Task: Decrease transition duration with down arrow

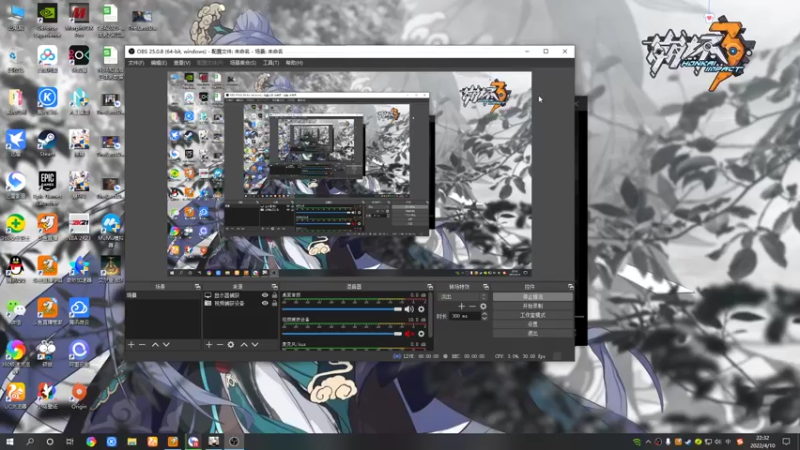Action: [484, 318]
